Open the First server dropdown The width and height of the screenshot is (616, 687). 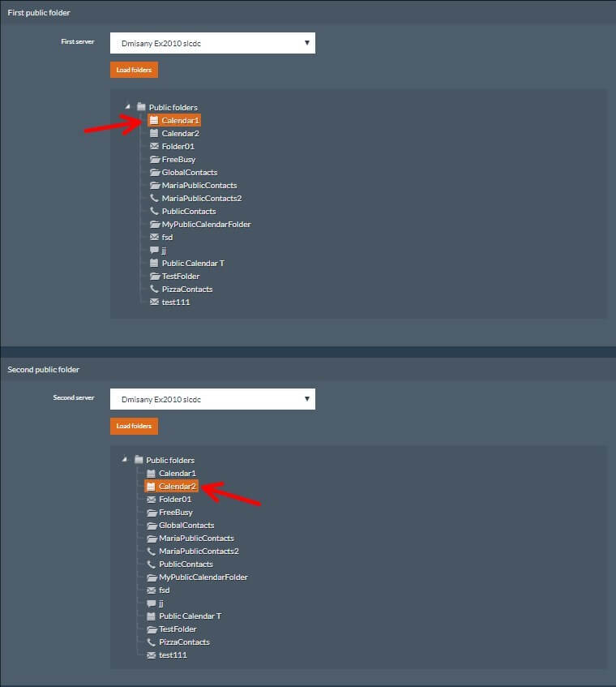(212, 43)
